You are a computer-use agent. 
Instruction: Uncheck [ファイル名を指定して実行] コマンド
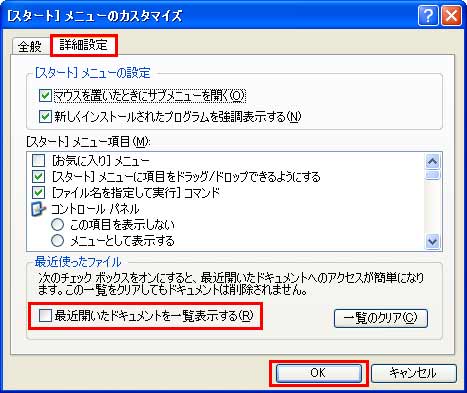click(x=38, y=193)
